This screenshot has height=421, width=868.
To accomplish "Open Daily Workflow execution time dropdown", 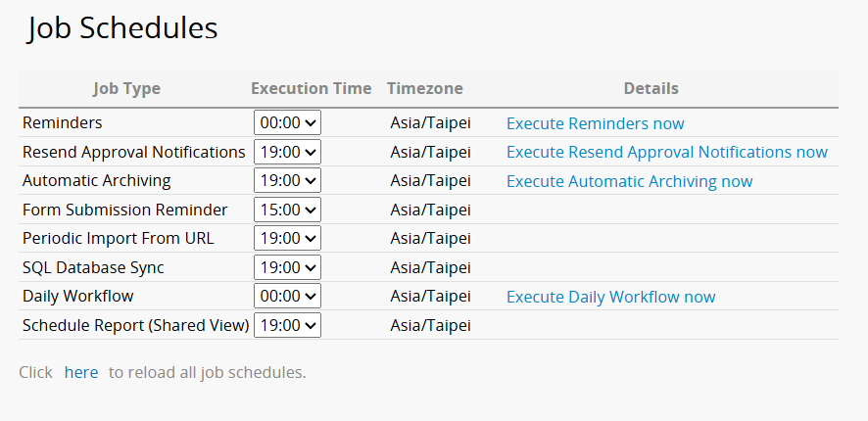I will click(x=287, y=297).
